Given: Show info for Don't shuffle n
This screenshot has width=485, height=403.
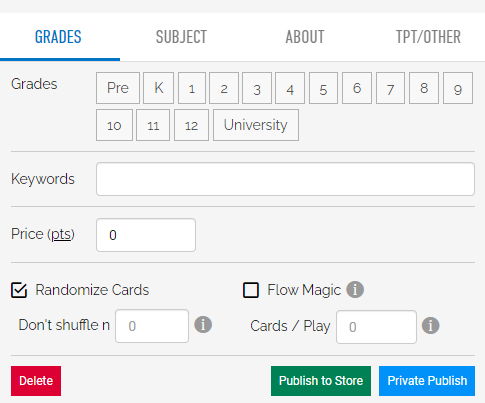Looking at the screenshot, I should coord(203,324).
